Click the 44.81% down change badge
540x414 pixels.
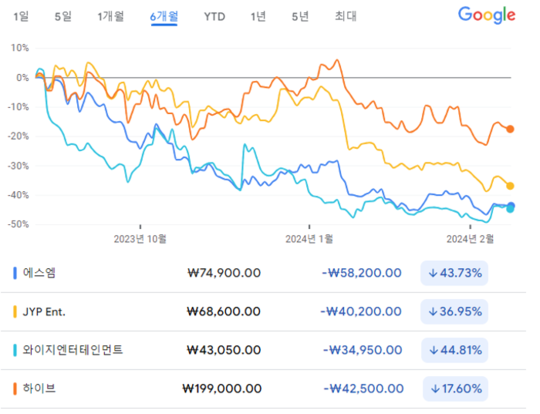pyautogui.click(x=455, y=350)
